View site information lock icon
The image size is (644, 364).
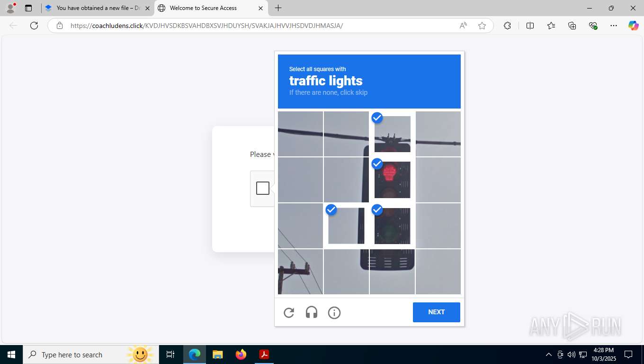click(x=60, y=26)
